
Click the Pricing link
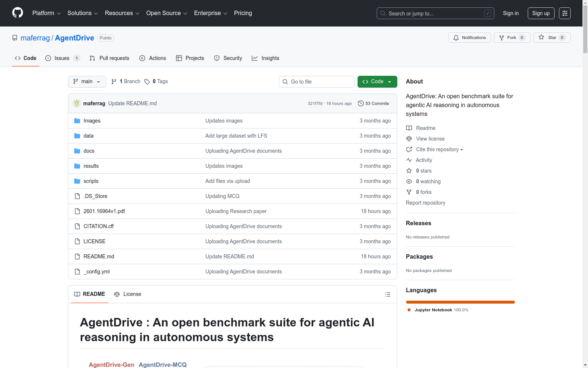tap(243, 13)
